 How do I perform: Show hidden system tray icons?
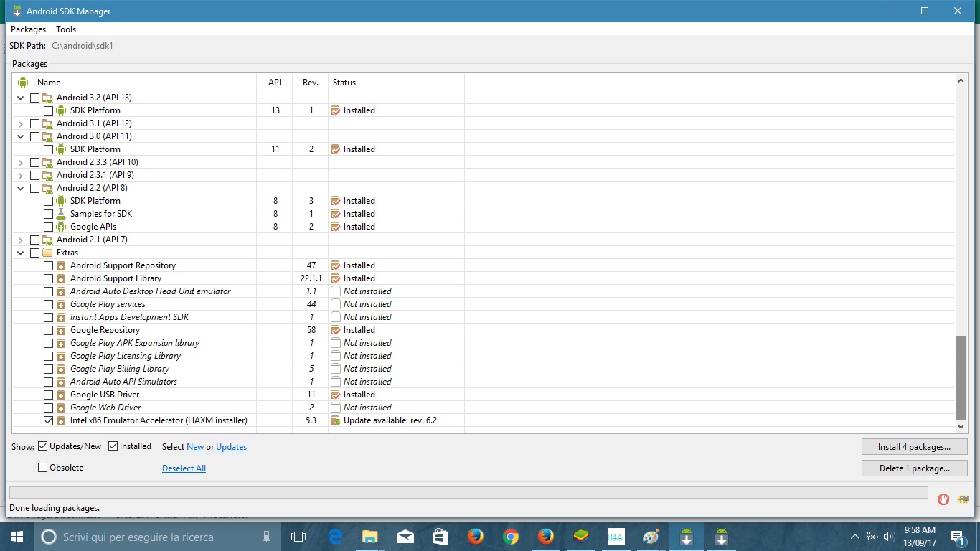tap(855, 537)
